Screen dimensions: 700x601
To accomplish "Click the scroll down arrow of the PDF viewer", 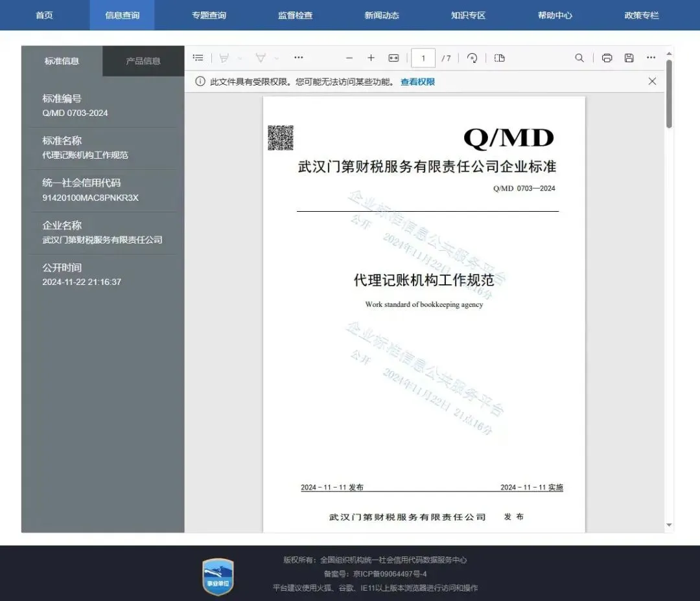I will click(x=669, y=525).
